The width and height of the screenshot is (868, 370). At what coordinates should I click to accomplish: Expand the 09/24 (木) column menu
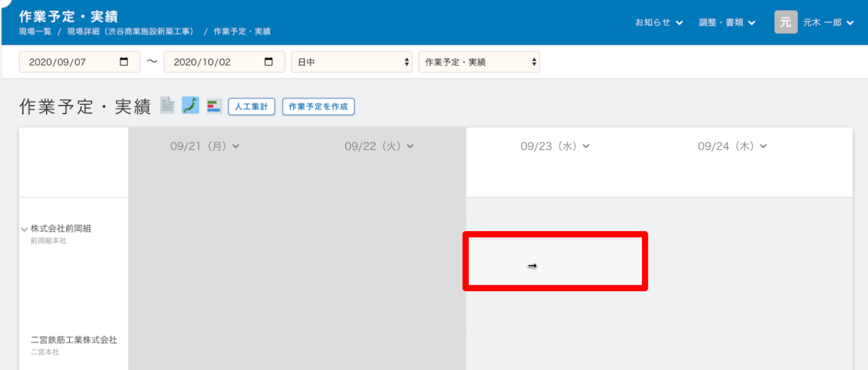763,146
